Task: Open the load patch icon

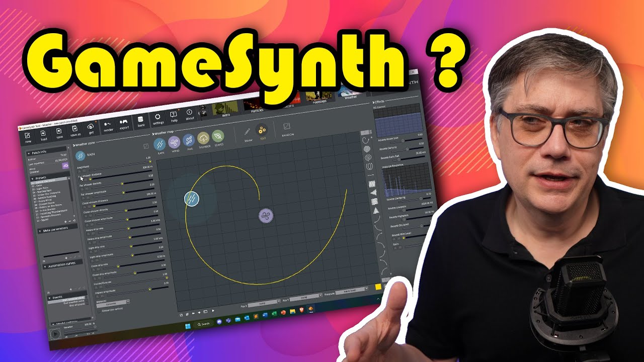Action: tap(43, 133)
